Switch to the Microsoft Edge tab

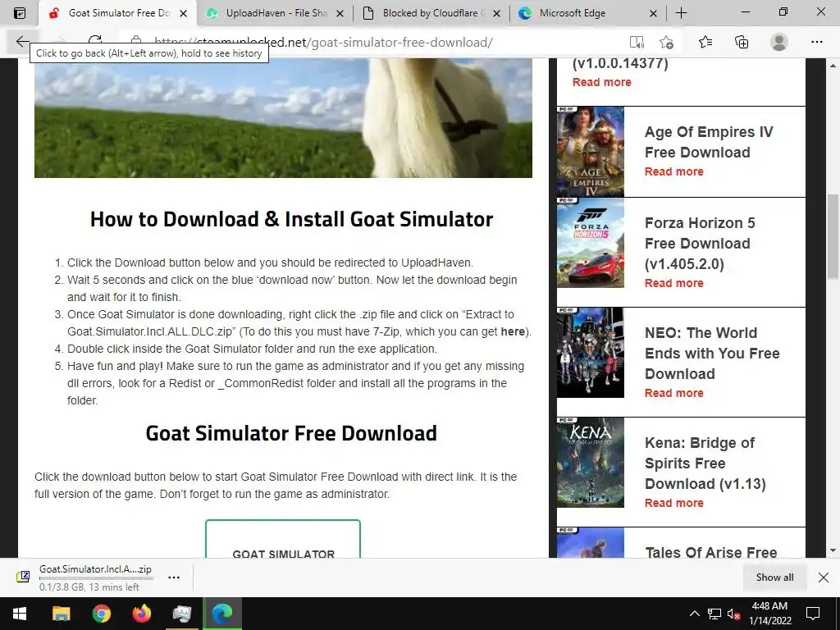[587, 13]
